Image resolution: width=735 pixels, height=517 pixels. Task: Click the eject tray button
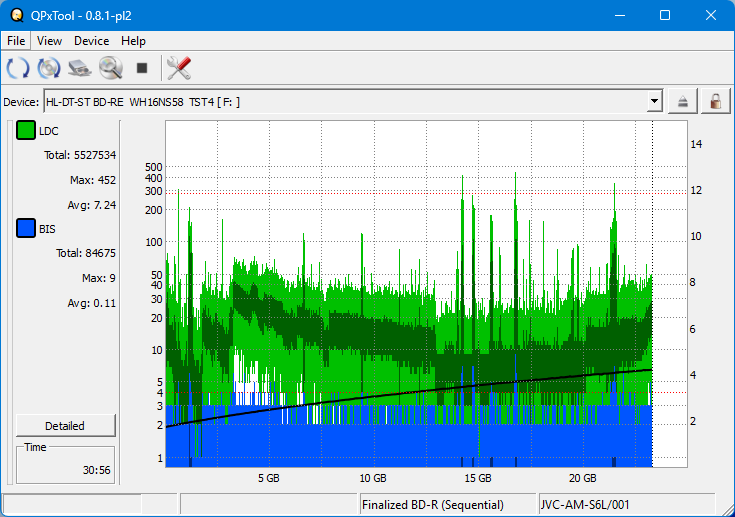tap(682, 101)
